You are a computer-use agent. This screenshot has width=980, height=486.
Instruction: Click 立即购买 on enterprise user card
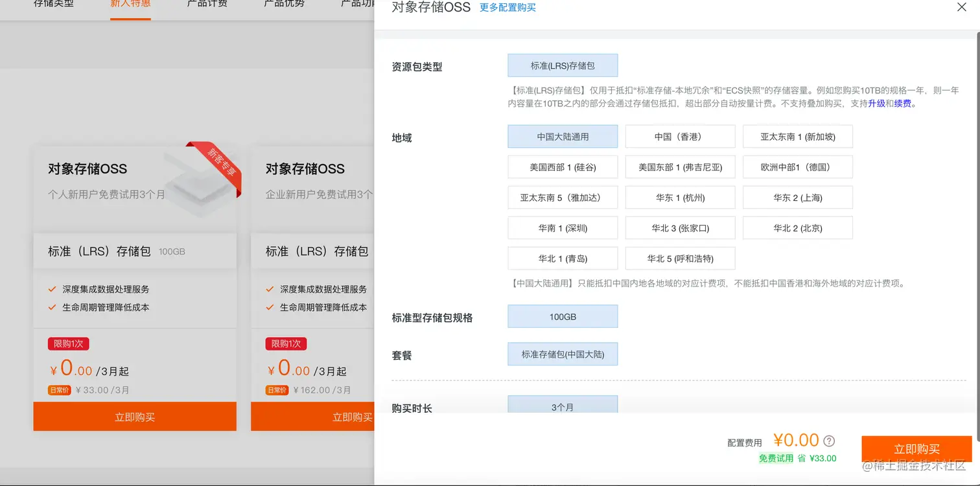[x=312, y=417]
